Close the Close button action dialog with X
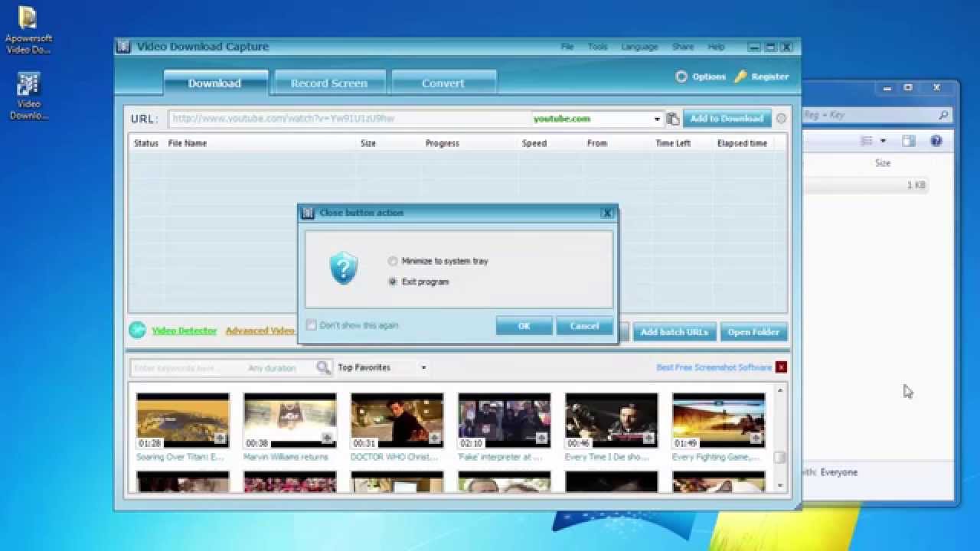Viewport: 980px width, 551px height. pyautogui.click(x=606, y=213)
